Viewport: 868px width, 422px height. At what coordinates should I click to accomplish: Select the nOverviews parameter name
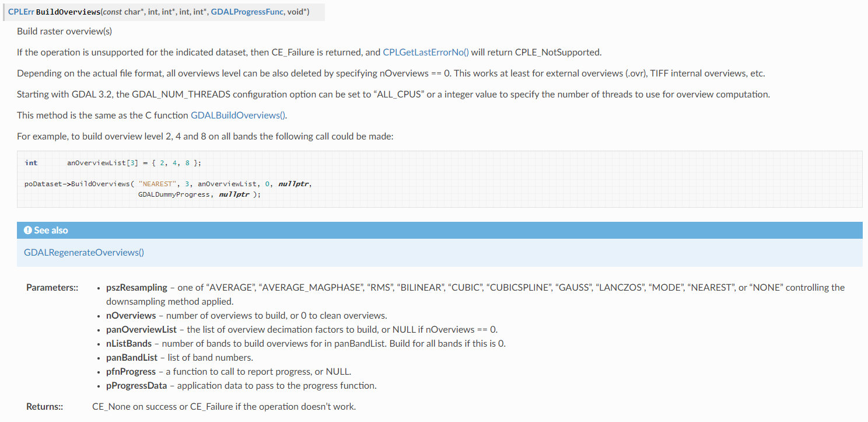pos(131,316)
